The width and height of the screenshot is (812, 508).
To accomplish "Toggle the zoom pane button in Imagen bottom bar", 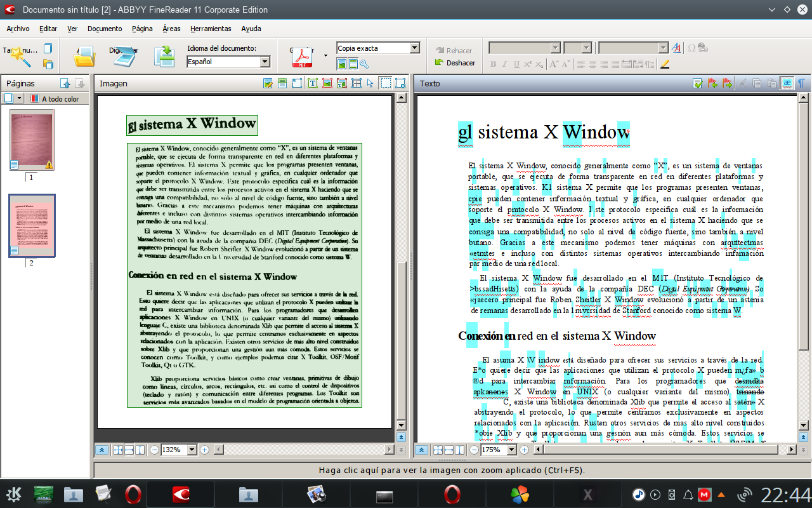I will pos(101,450).
